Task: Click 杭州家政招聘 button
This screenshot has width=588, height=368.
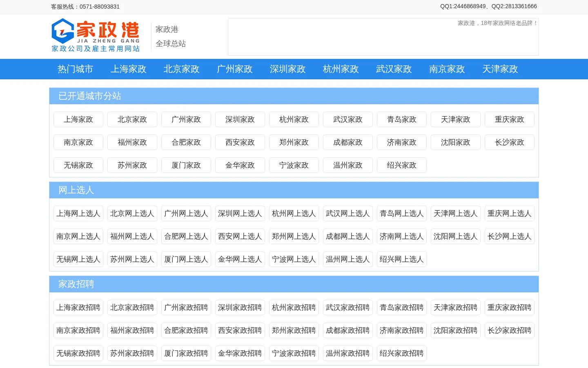Action: (294, 307)
